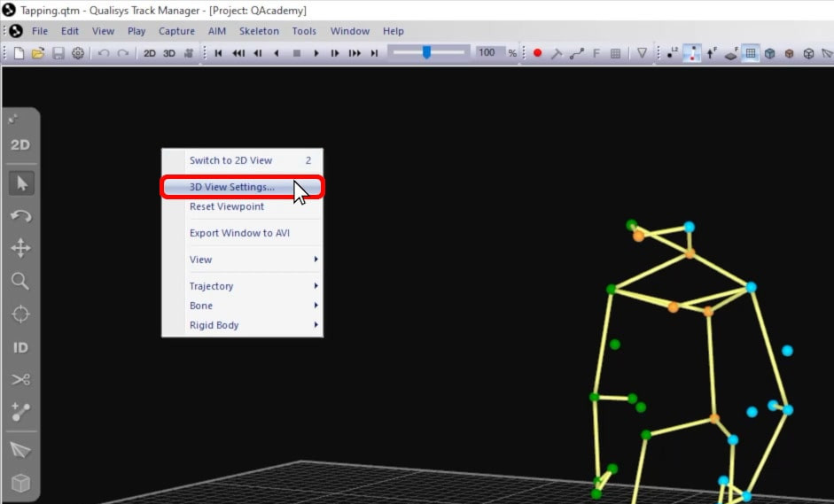The width and height of the screenshot is (834, 504).
Task: Adjust the playback speed slider handle
Action: point(426,52)
